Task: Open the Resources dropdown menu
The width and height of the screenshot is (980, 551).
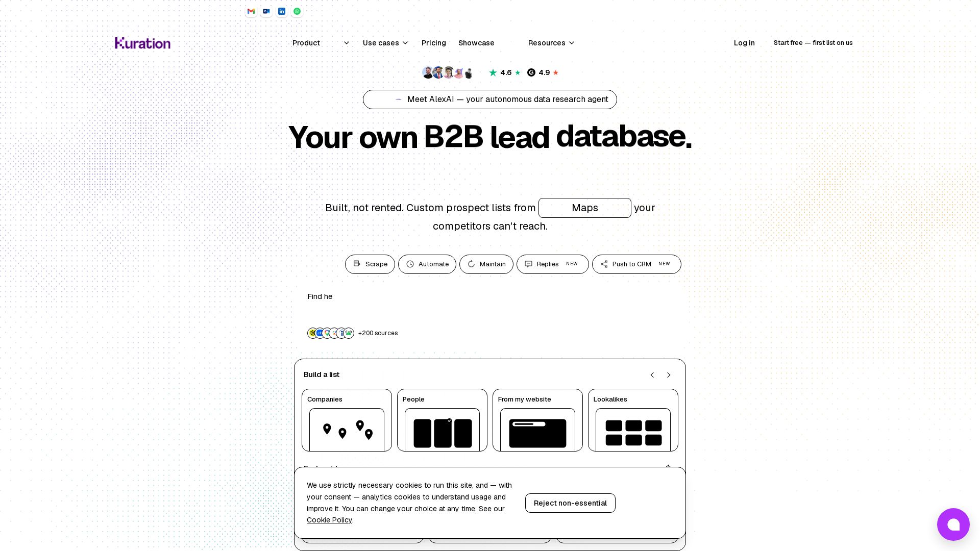Action: pyautogui.click(x=551, y=43)
